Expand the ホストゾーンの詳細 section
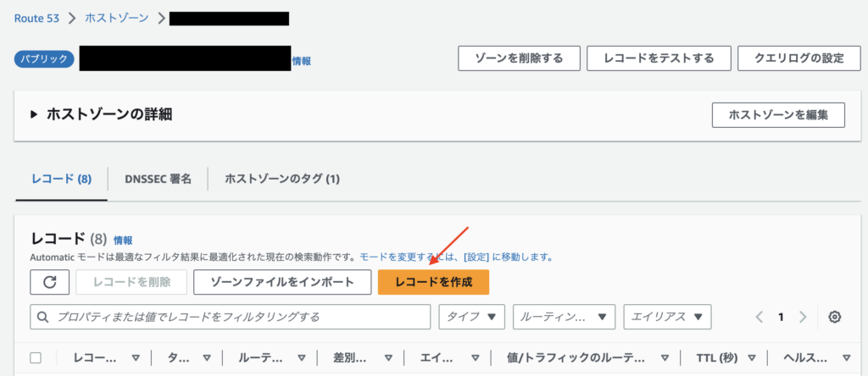 click(x=34, y=114)
